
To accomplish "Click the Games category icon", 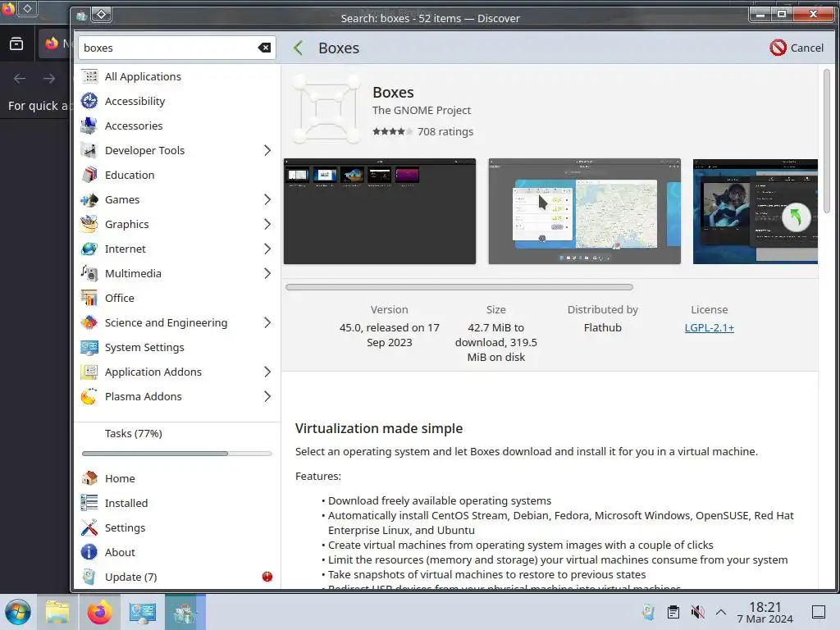I will coord(89,200).
